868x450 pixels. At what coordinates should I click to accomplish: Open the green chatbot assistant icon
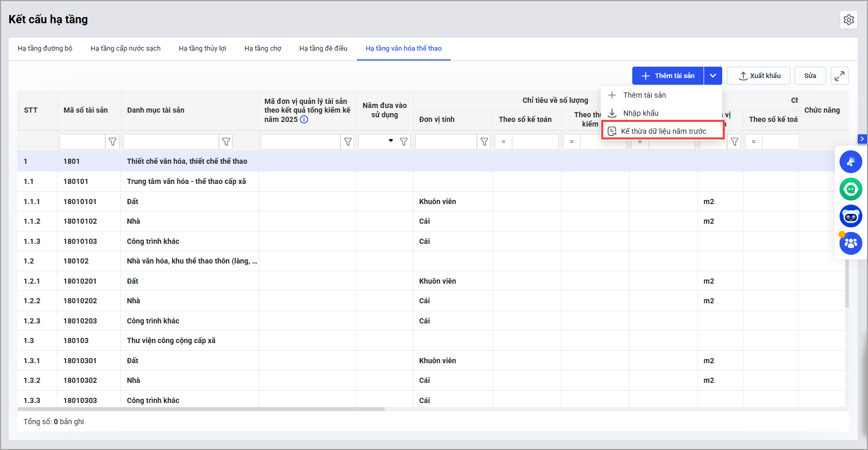click(x=850, y=189)
